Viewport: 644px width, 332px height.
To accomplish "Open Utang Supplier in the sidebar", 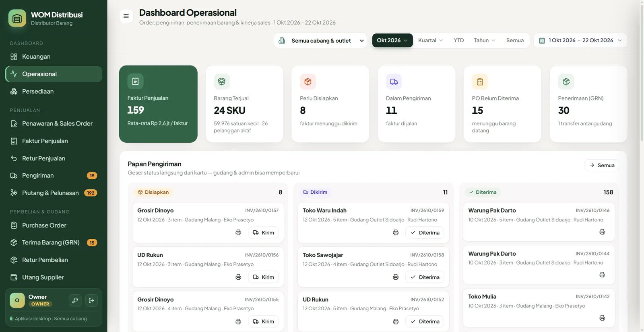I will tap(54, 277).
